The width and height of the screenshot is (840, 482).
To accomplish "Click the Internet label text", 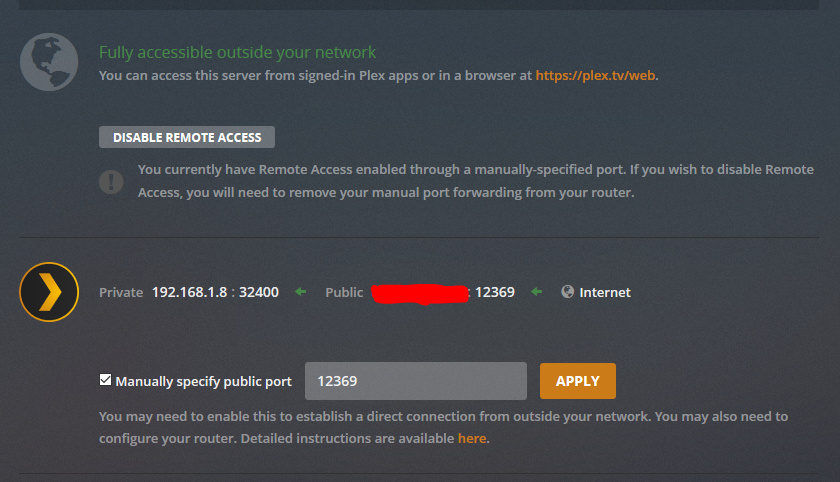I will point(605,292).
